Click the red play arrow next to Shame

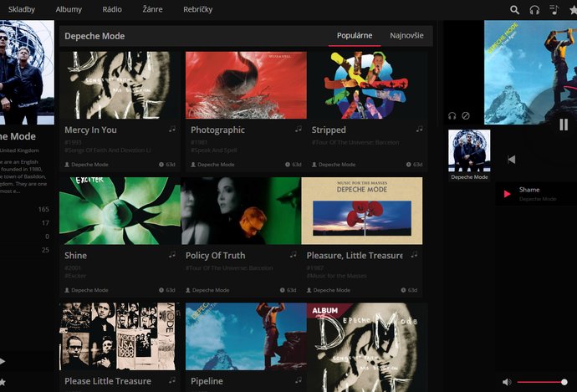pyautogui.click(x=507, y=194)
